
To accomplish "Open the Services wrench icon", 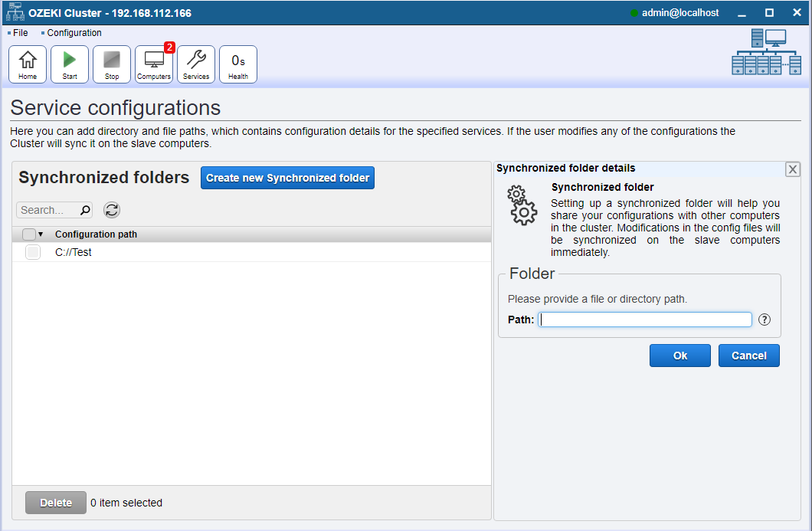I will coord(196,64).
